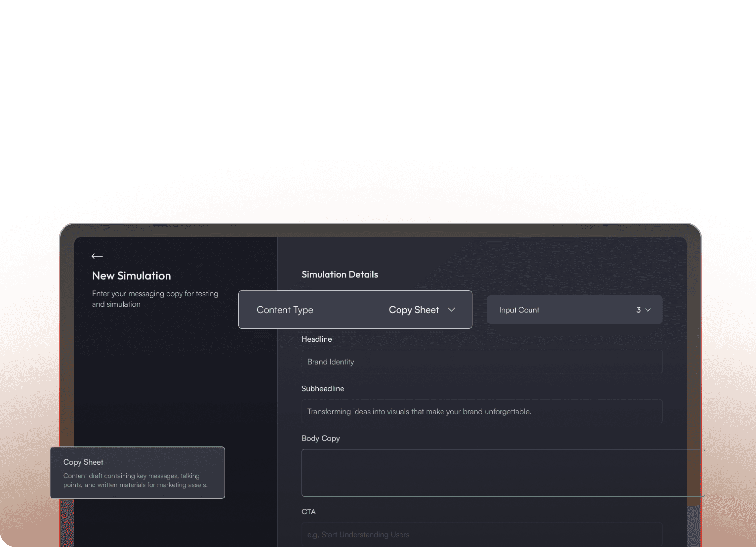Viewport: 756px width, 547px height.
Task: Click the back arrow icon
Action: coord(97,256)
